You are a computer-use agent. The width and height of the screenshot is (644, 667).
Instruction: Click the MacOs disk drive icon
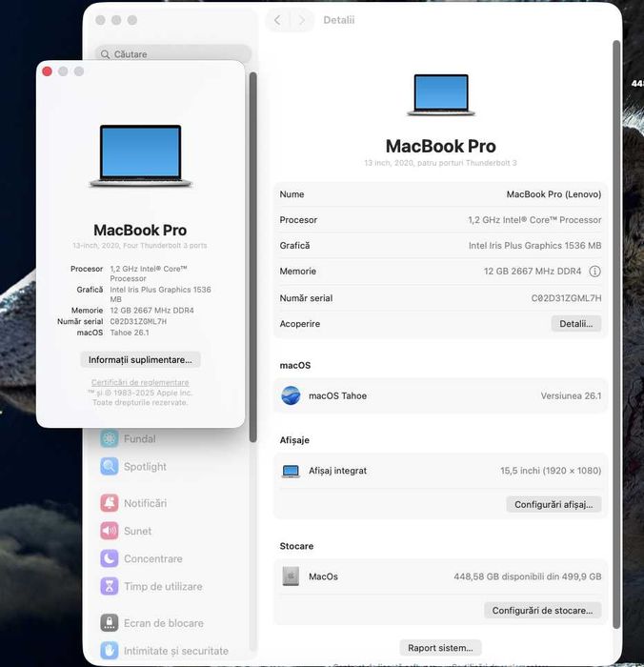291,576
